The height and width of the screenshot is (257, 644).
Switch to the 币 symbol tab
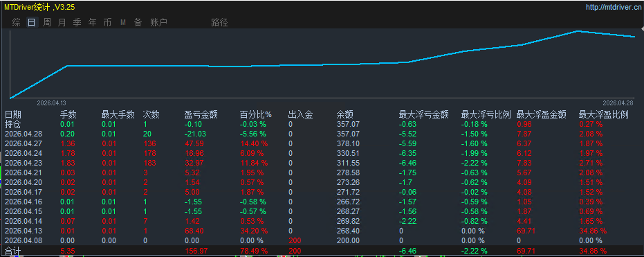click(x=108, y=23)
